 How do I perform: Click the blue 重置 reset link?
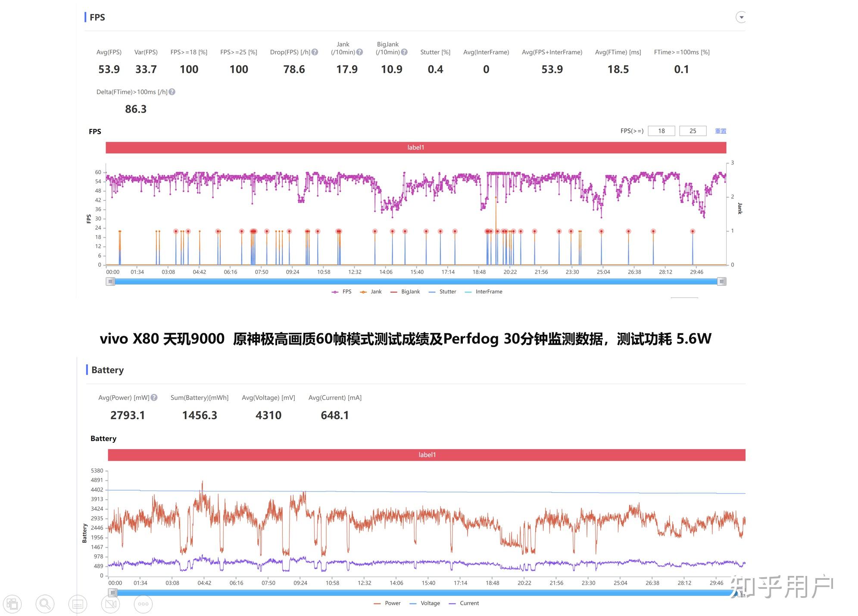click(x=721, y=131)
